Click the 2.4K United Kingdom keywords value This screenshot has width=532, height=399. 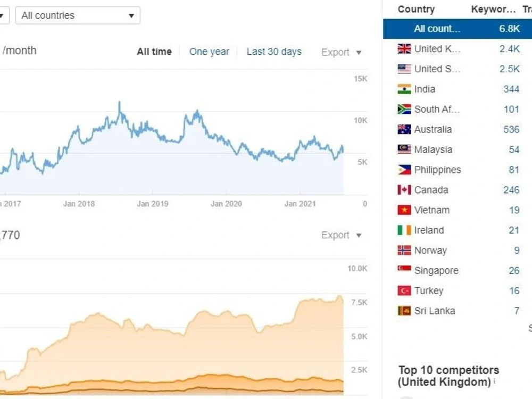point(509,49)
